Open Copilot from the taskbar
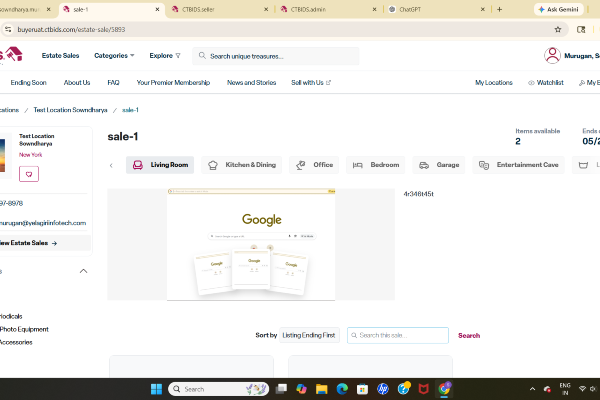The height and width of the screenshot is (400, 600). [x=302, y=389]
